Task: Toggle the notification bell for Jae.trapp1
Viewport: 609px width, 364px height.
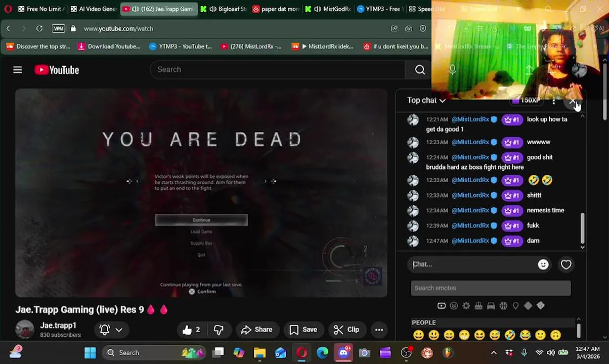Action: (x=105, y=330)
